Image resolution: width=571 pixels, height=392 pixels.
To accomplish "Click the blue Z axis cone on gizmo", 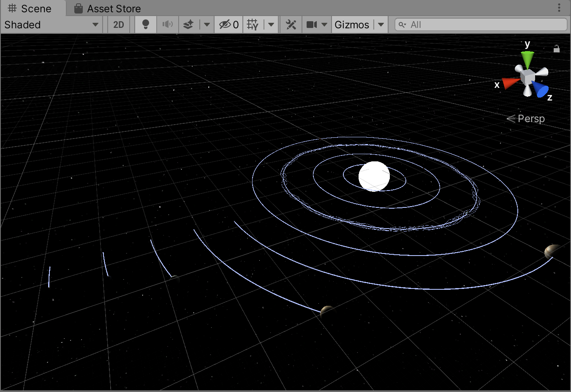I will pos(541,90).
